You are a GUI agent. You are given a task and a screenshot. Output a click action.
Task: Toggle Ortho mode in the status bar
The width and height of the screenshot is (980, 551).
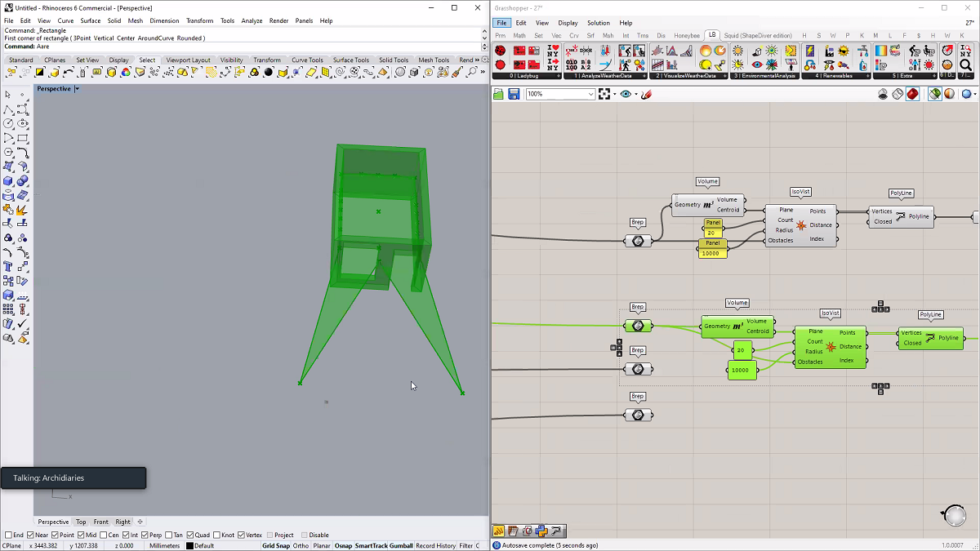point(301,545)
